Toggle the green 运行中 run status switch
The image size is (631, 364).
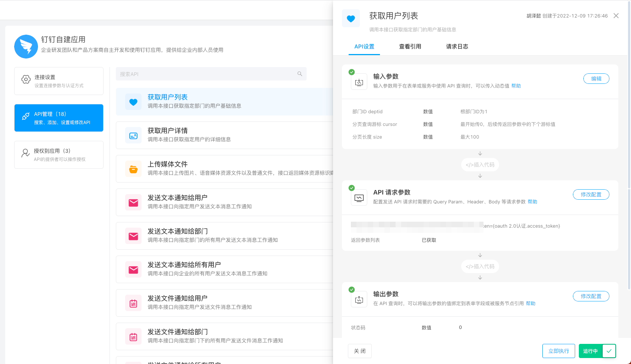tap(592, 351)
